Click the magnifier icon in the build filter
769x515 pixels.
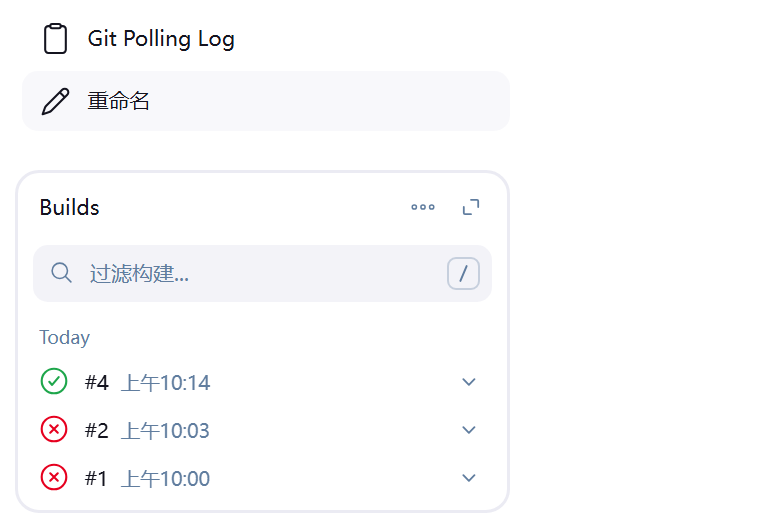tap(61, 273)
